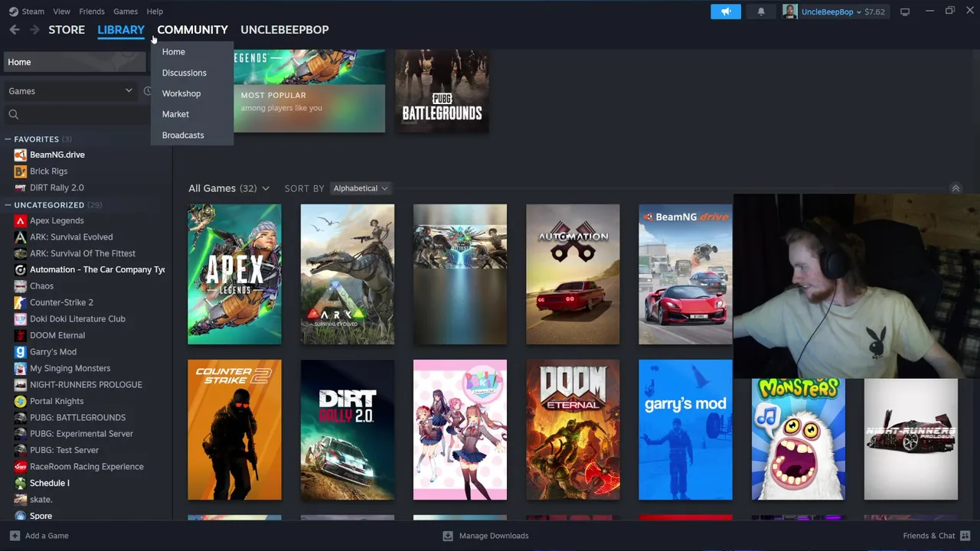Expand the All Games (32) dropdown
This screenshot has width=980, height=551.
tap(229, 188)
